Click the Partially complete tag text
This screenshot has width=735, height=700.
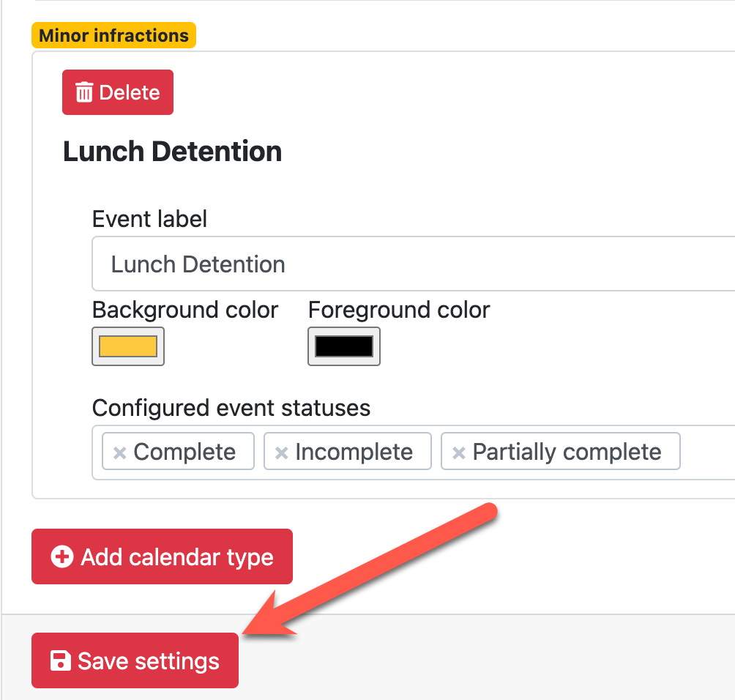567,453
